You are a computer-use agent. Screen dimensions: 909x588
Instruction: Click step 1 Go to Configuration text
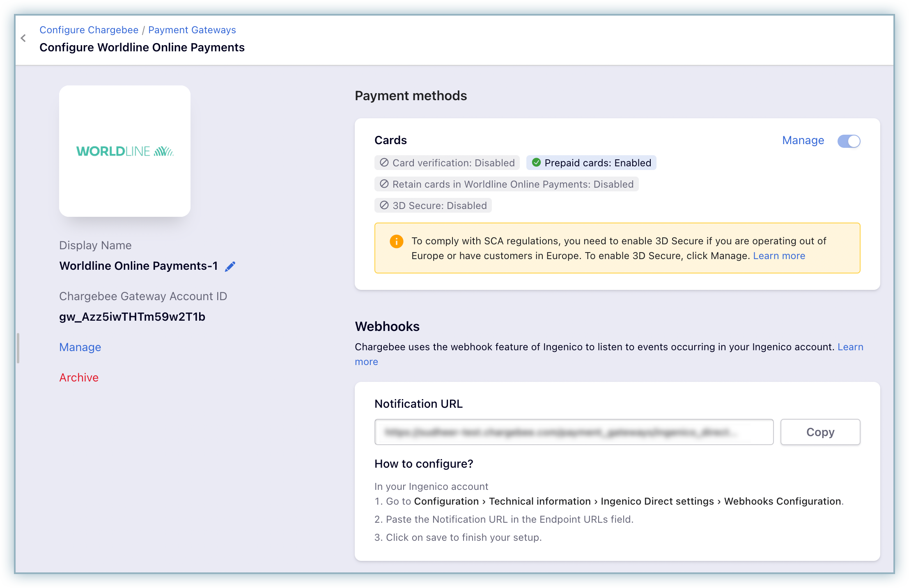(609, 501)
